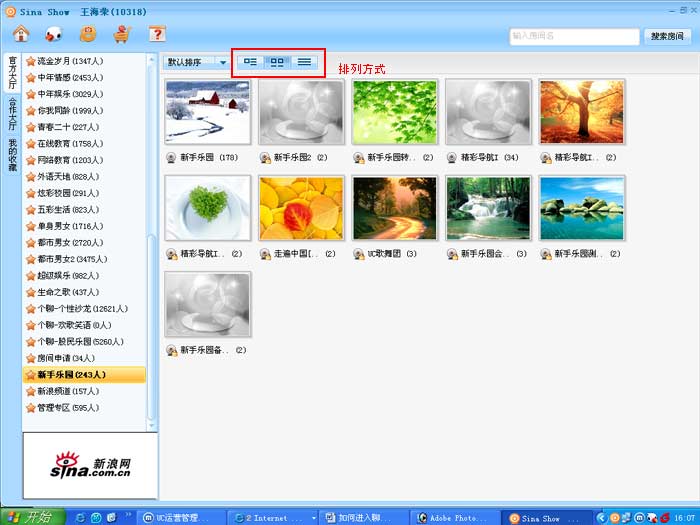The image size is (700, 525).
Task: Select 超级娱乐 (982人) category
Action: click(x=84, y=276)
